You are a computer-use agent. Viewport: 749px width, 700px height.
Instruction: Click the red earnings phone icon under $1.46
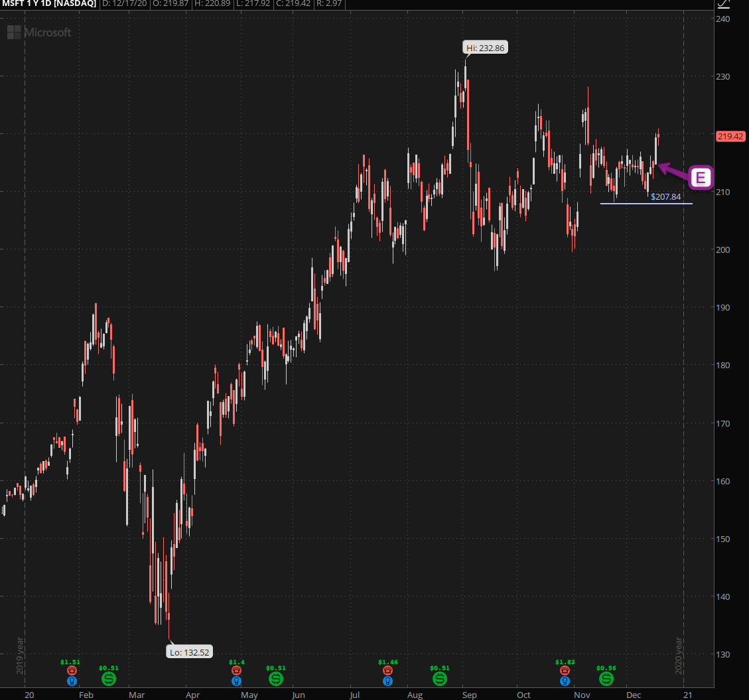click(387, 671)
